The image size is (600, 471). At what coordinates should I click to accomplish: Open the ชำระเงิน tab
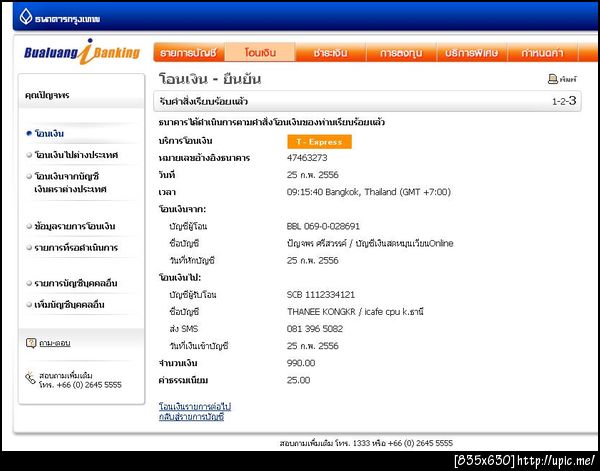point(331,52)
